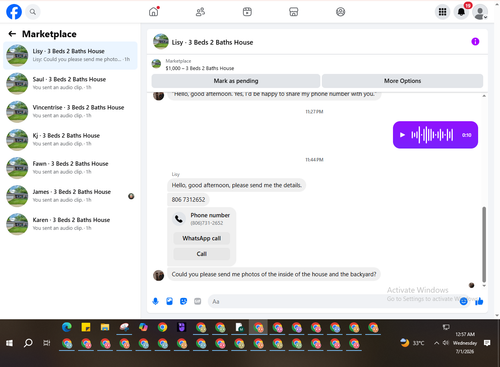Open the Facebook logo home link
Image resolution: width=500 pixels, height=367 pixels.
pos(14,12)
